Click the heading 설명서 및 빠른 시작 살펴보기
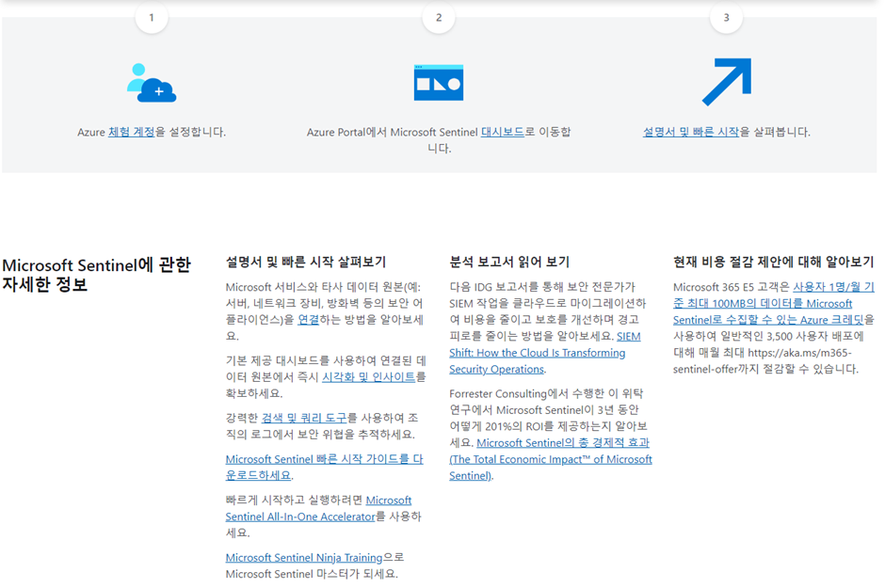This screenshot has height=588, width=885. (305, 262)
